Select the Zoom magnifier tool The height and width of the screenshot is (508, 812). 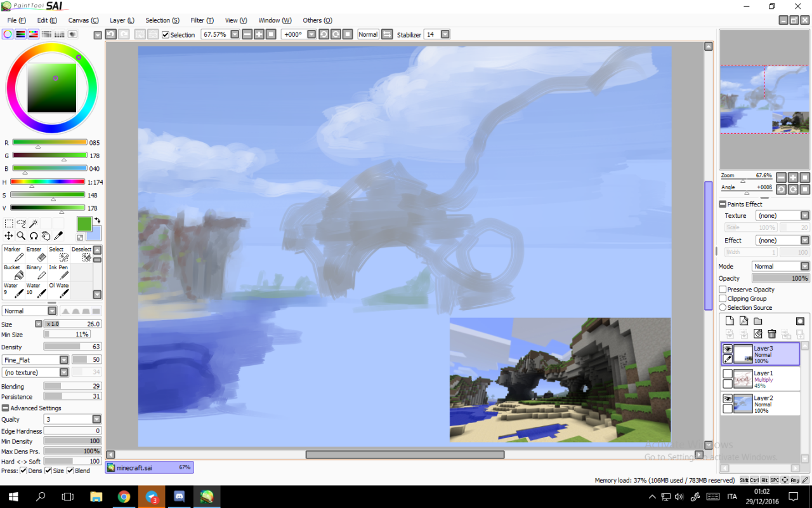pyautogui.click(x=21, y=236)
